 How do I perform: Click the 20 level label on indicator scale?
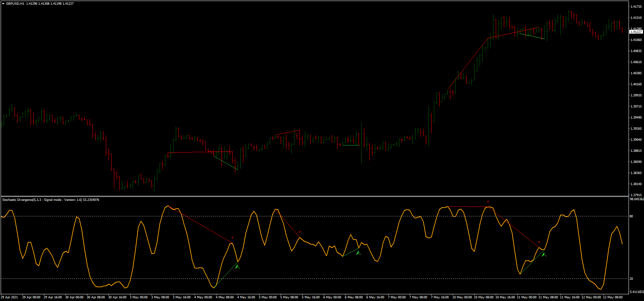tap(631, 279)
